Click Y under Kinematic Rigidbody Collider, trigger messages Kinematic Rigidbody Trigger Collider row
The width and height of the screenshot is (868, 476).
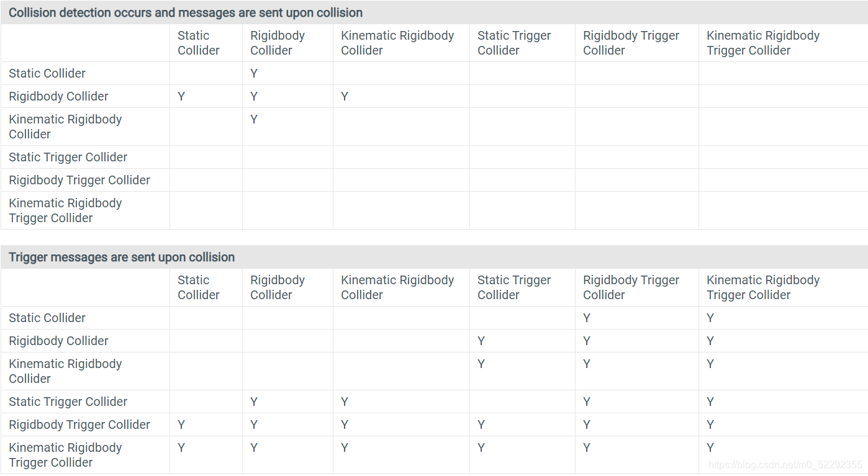tap(345, 447)
